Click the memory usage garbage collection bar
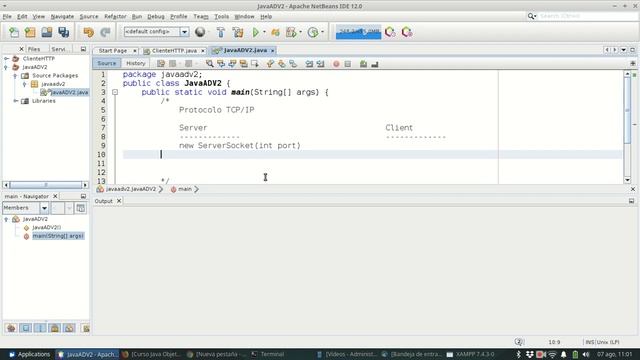The width and height of the screenshot is (640, 360). pos(358,32)
